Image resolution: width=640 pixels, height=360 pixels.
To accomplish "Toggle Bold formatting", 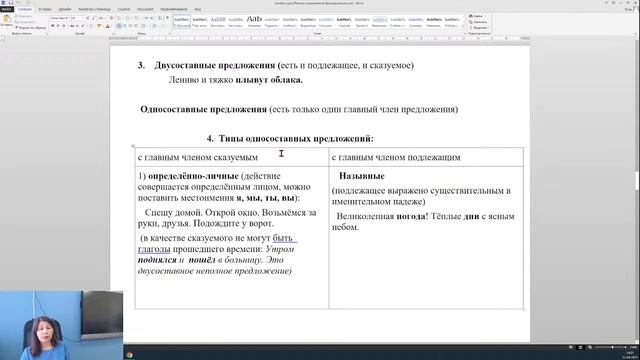I will pyautogui.click(x=53, y=26).
